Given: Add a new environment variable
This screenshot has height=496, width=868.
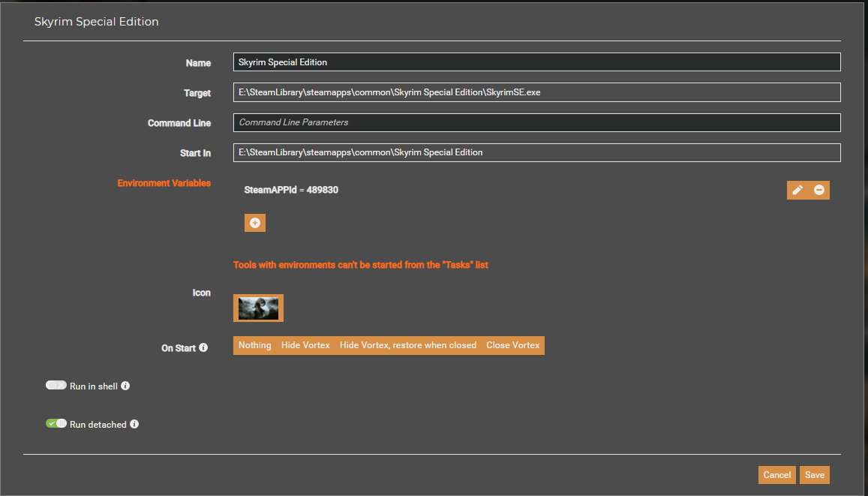Looking at the screenshot, I should tap(254, 223).
